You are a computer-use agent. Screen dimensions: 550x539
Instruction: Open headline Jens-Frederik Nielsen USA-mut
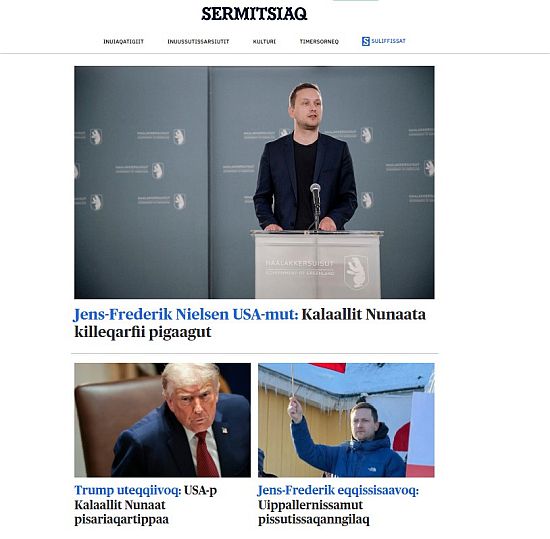click(x=186, y=314)
